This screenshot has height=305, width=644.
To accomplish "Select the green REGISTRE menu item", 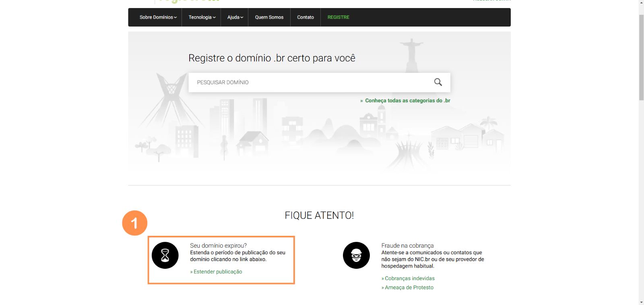I will pos(338,17).
